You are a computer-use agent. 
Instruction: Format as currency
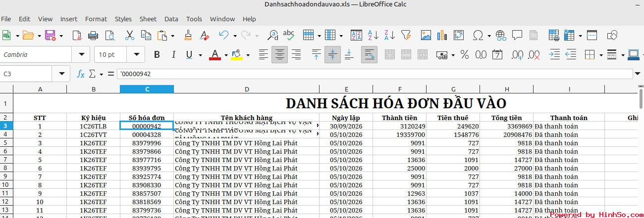442,54
